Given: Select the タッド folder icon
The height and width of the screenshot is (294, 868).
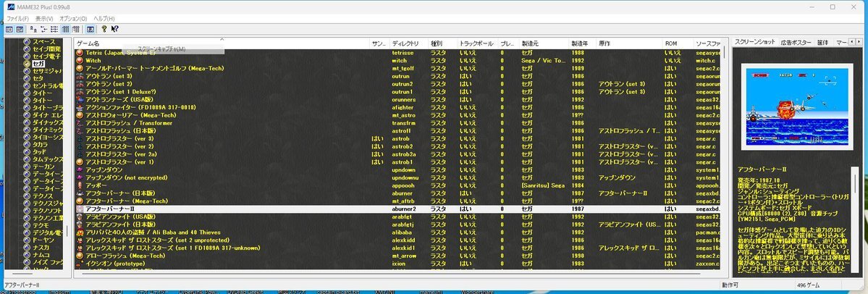Looking at the screenshot, I should coord(27,151).
